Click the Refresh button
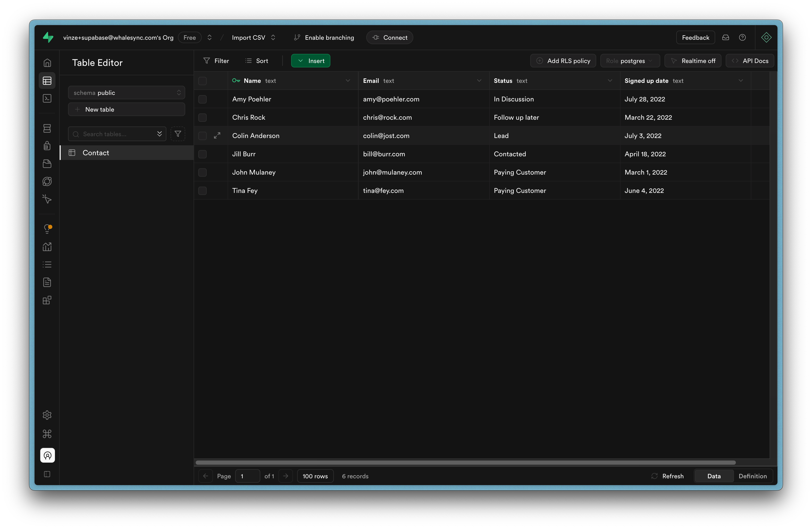812x529 pixels. pyautogui.click(x=668, y=476)
